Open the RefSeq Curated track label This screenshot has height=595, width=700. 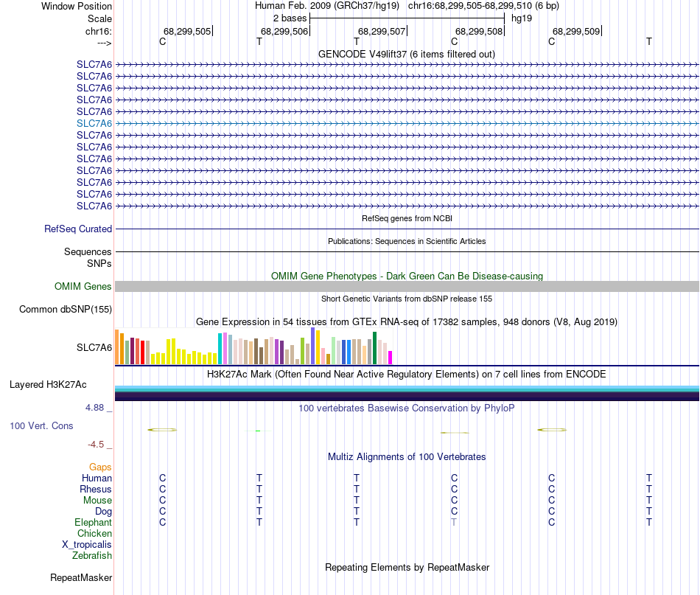(78, 229)
